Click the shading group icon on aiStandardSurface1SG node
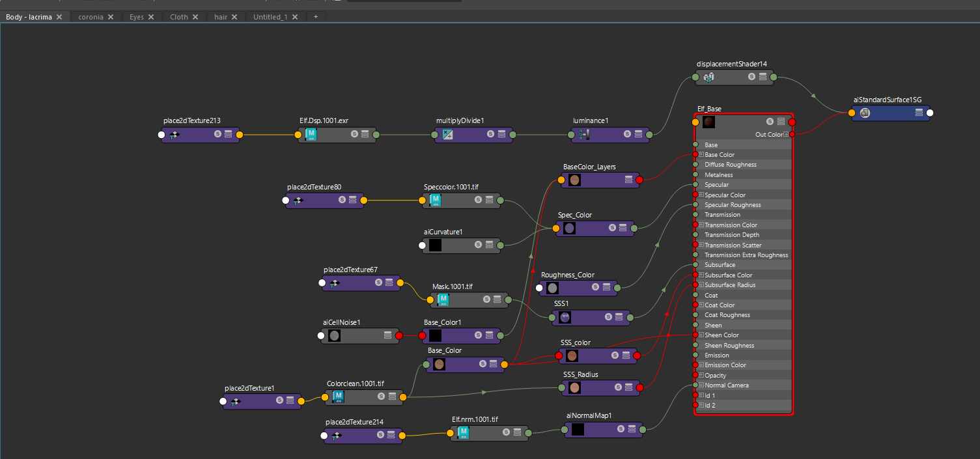 [x=865, y=113]
